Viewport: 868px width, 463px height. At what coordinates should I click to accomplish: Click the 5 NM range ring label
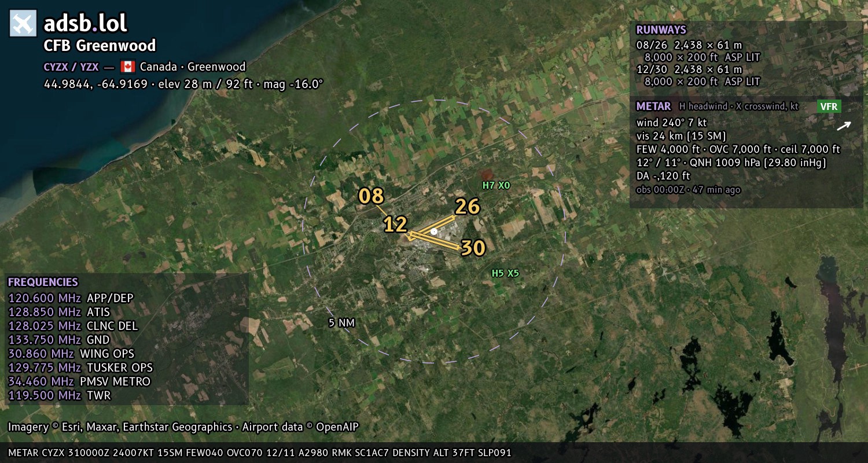point(341,323)
